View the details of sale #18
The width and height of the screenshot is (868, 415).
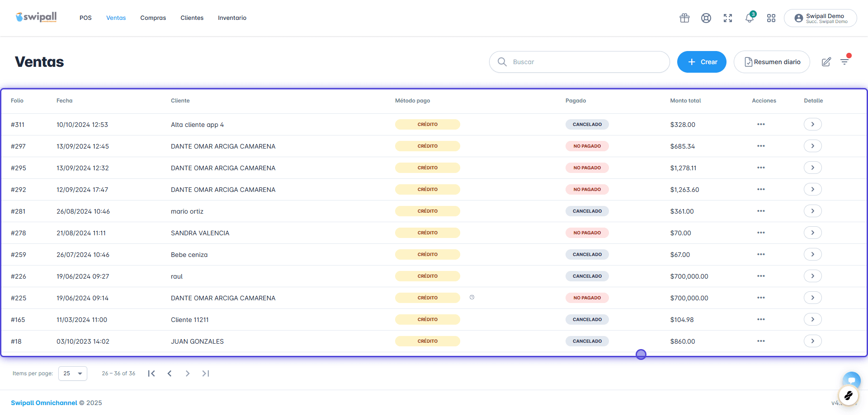pyautogui.click(x=813, y=341)
